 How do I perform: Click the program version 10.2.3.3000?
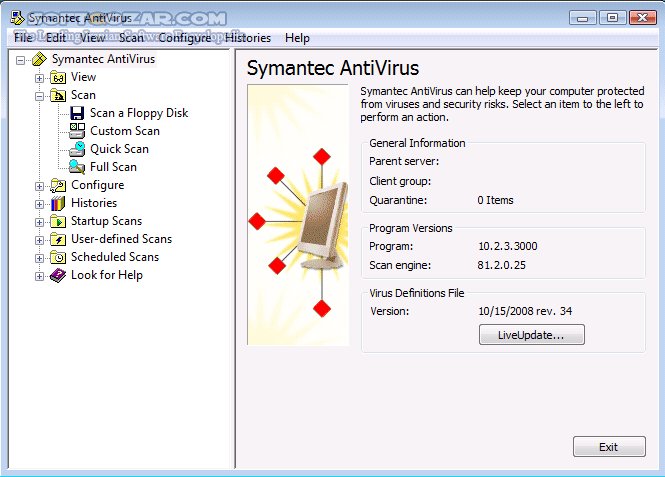[x=508, y=246]
